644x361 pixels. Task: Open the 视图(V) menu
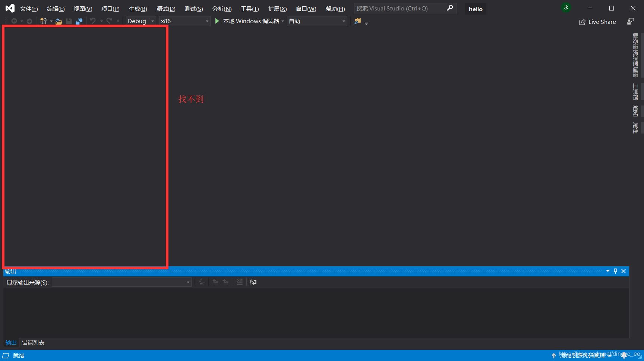coord(83,9)
